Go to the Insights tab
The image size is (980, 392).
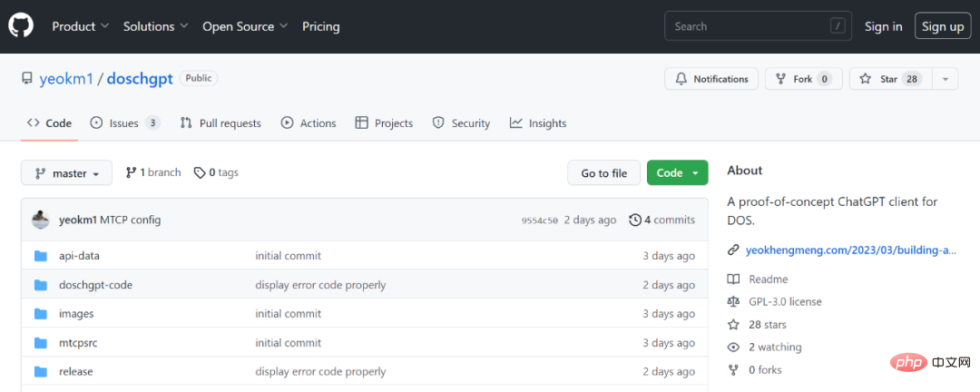[538, 123]
